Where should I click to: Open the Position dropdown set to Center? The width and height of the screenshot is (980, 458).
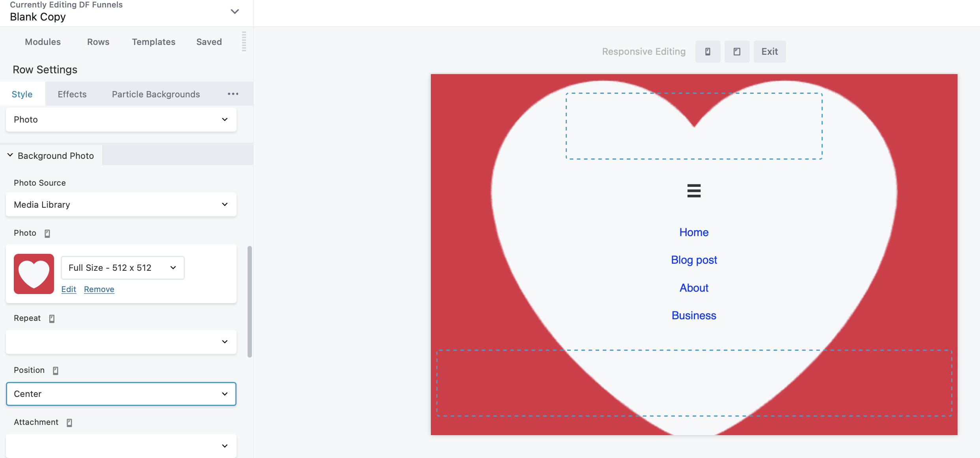pos(121,394)
